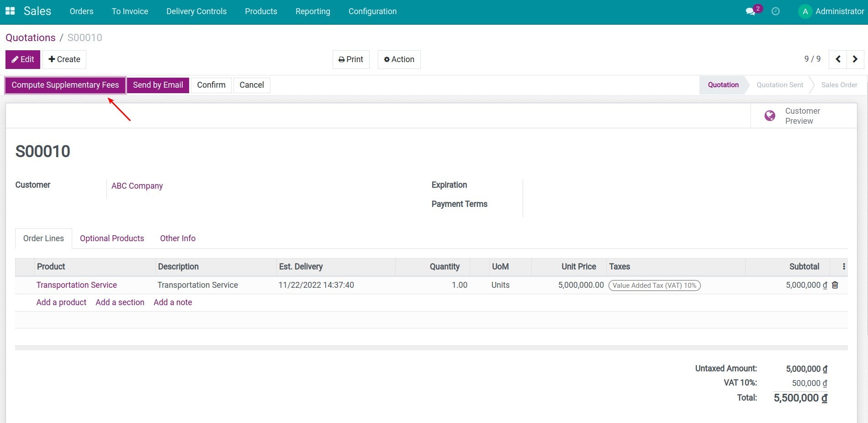Open the apps grid menu icon
Viewport: 868px width, 423px height.
[10, 11]
